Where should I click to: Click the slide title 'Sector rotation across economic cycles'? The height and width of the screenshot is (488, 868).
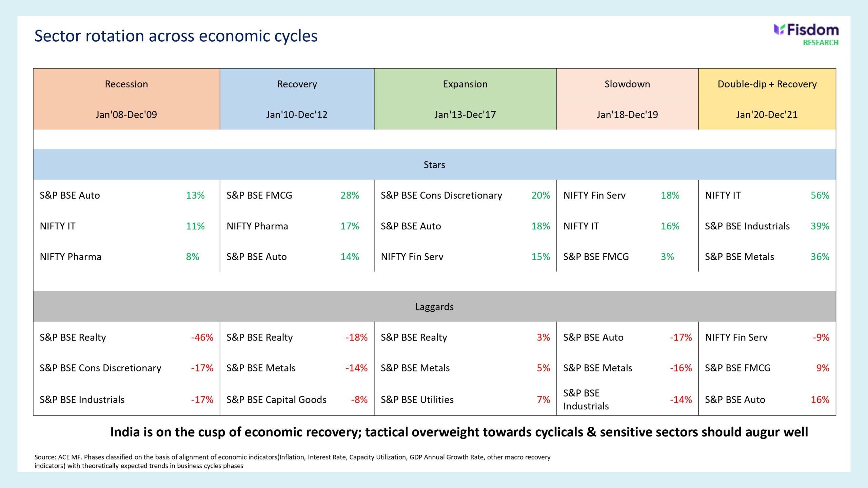176,36
